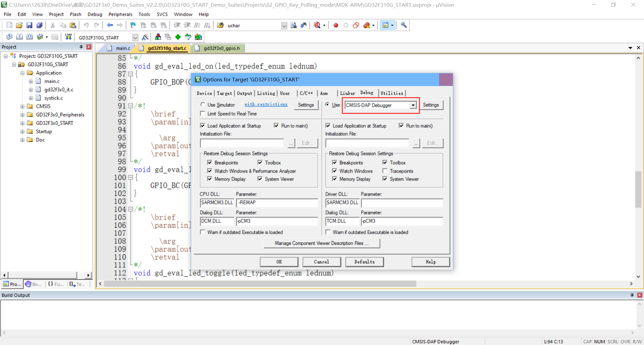Click the New file icon
644x345 pixels.
(x=9, y=25)
